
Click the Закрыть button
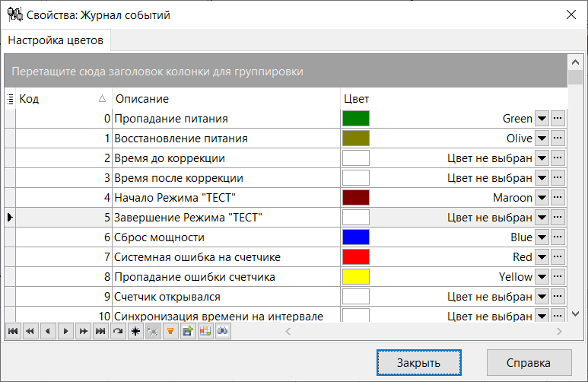(419, 362)
